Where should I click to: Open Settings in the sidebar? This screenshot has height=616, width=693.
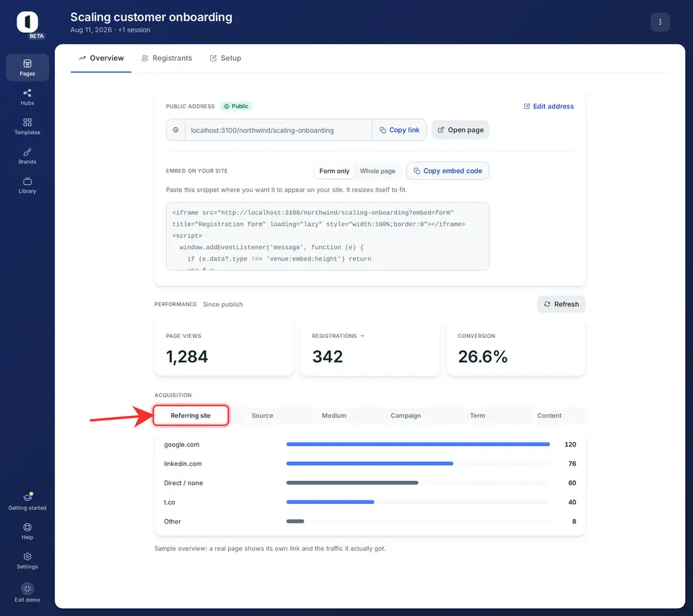pos(27,560)
